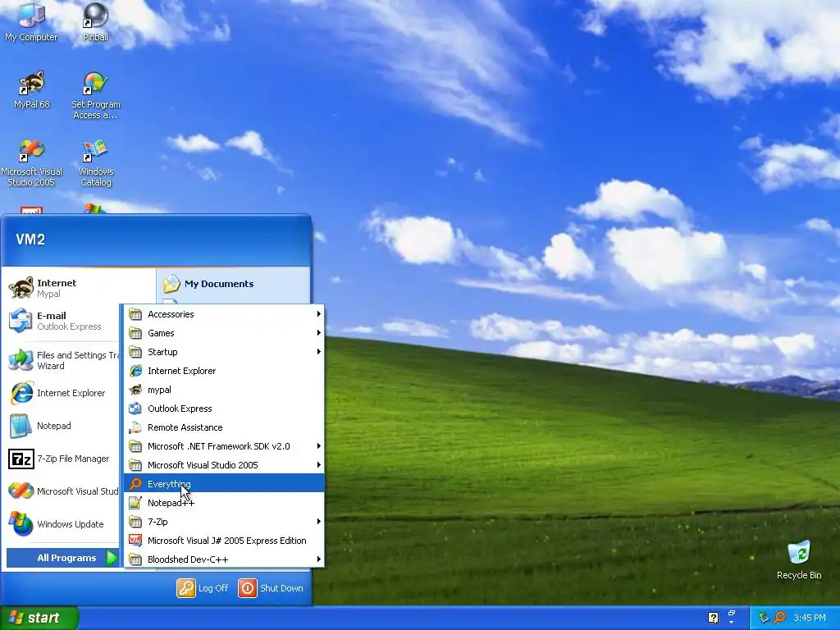This screenshot has height=630, width=840.
Task: Click the Files and Settings Transfer Wizard icon
Action: [x=21, y=360]
